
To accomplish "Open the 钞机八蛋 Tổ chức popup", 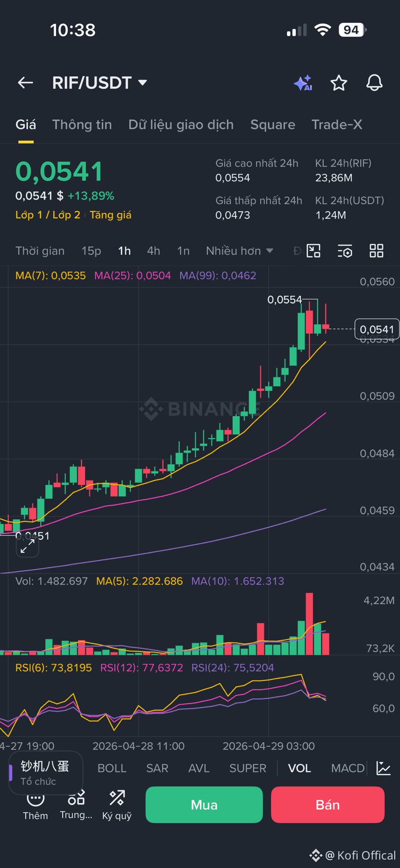I will tap(46, 772).
